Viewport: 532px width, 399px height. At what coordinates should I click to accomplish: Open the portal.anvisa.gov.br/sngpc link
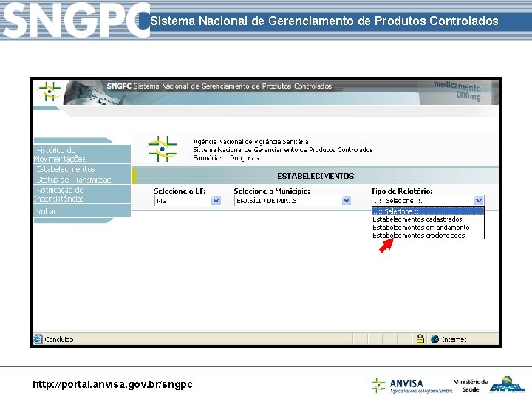(x=112, y=384)
